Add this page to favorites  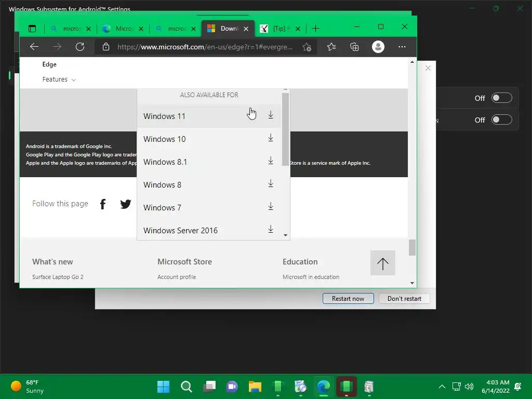(307, 47)
